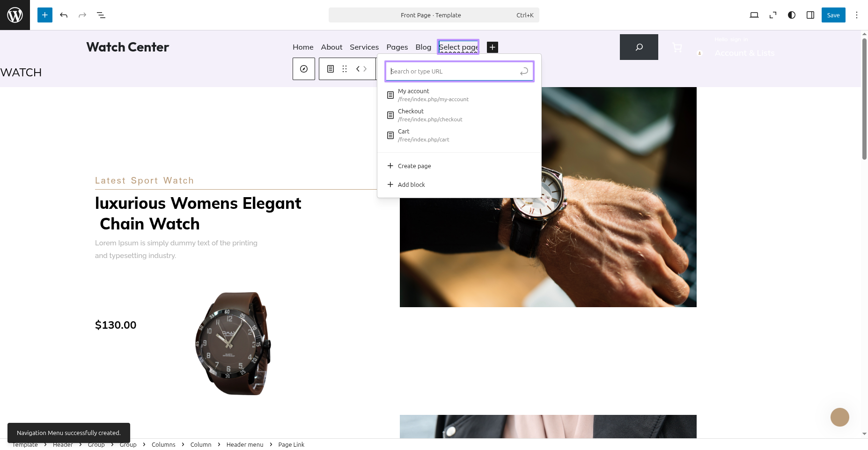Open the Document Overview list icon

click(x=101, y=15)
